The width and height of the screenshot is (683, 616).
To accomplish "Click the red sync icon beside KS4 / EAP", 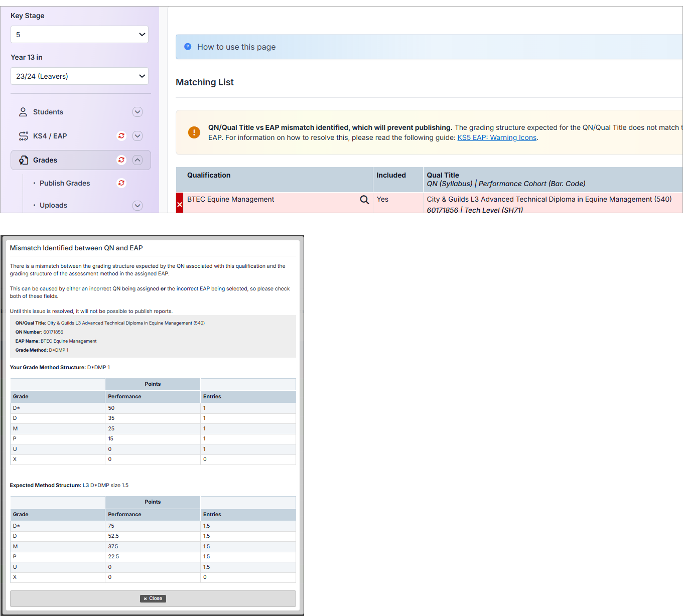I will pyautogui.click(x=121, y=136).
